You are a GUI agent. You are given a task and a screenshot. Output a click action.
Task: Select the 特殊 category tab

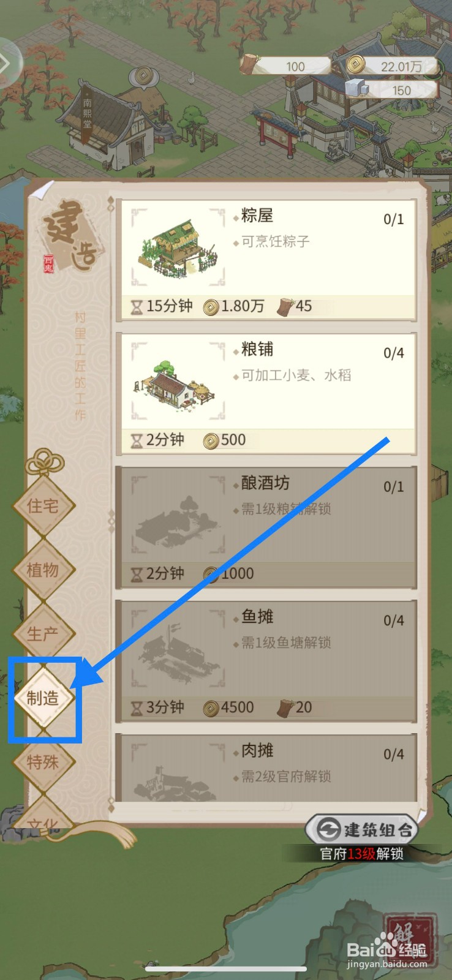pos(43,762)
